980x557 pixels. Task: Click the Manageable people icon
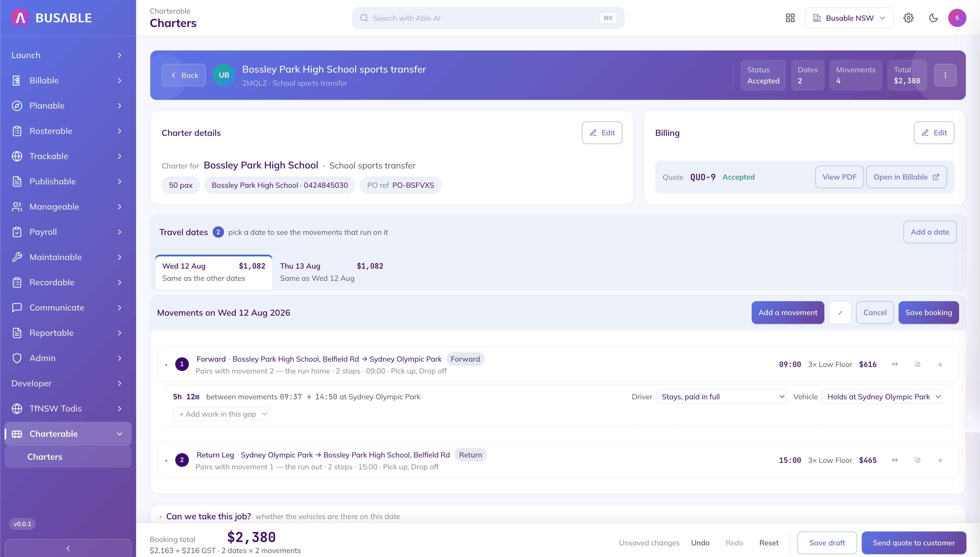[x=17, y=206]
